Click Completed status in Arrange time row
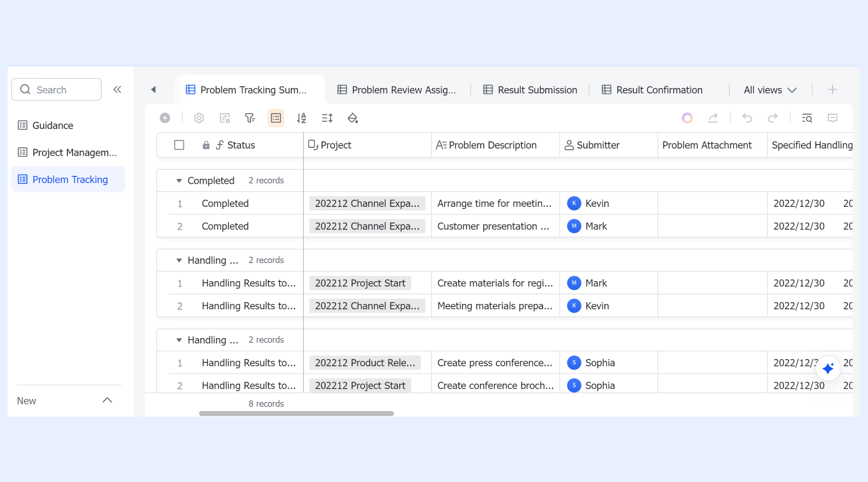Screen dimensions: 868x482 tap(225, 203)
